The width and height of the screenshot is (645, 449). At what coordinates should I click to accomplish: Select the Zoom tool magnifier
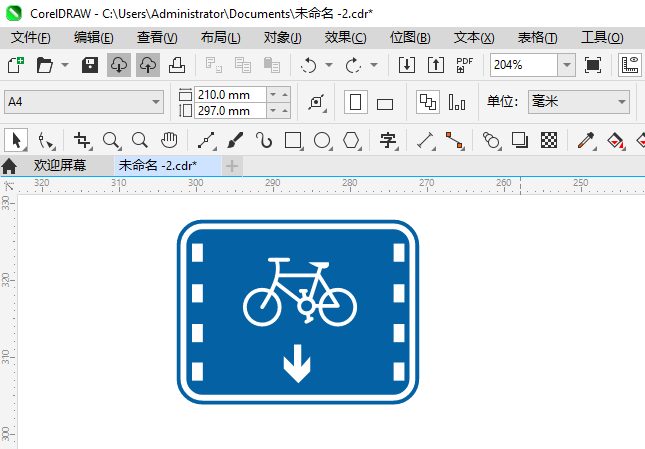[111, 140]
